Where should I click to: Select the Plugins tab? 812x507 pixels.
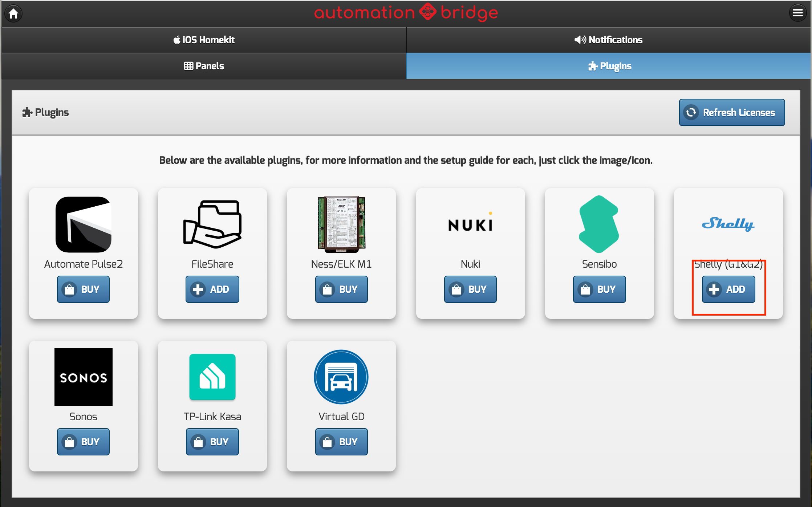[x=608, y=66]
